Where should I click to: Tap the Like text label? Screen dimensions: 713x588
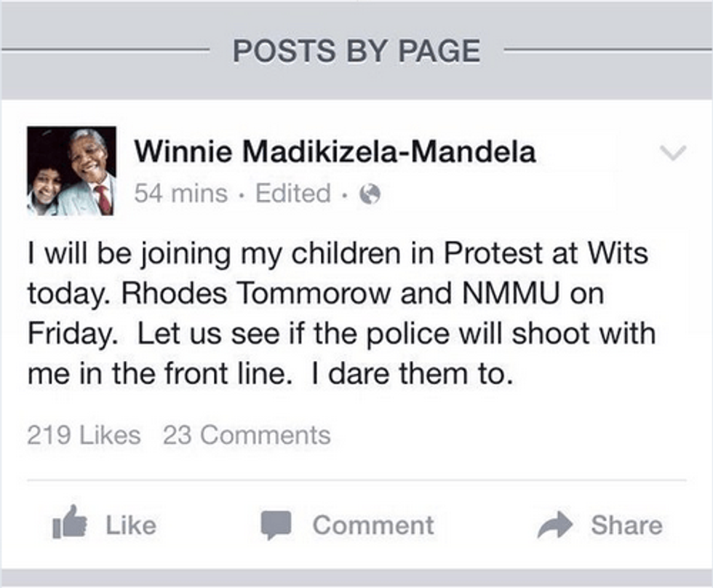[x=131, y=525]
